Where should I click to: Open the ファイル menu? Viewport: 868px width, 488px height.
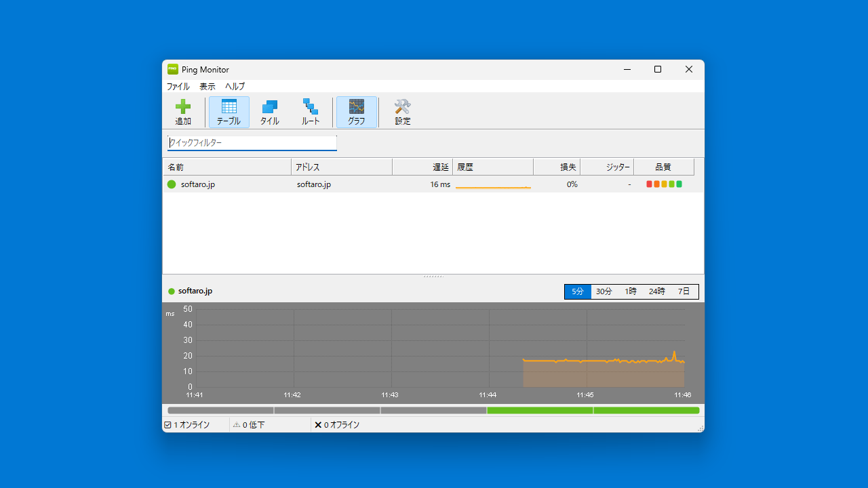click(178, 86)
